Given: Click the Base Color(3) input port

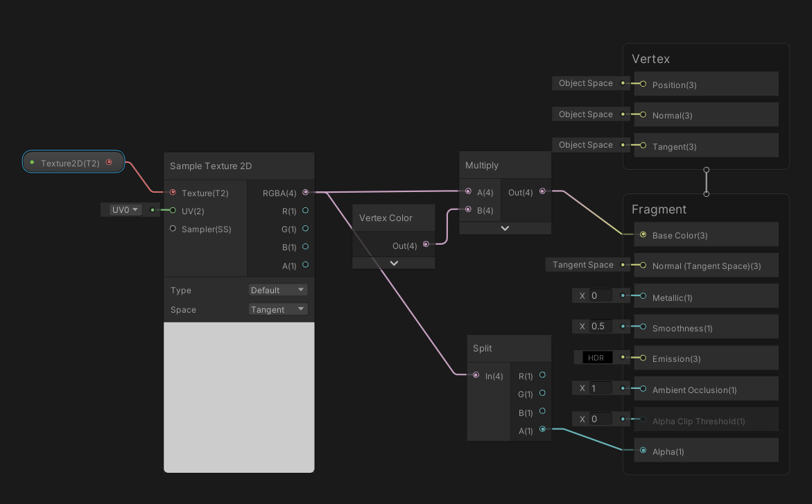Looking at the screenshot, I should point(643,234).
